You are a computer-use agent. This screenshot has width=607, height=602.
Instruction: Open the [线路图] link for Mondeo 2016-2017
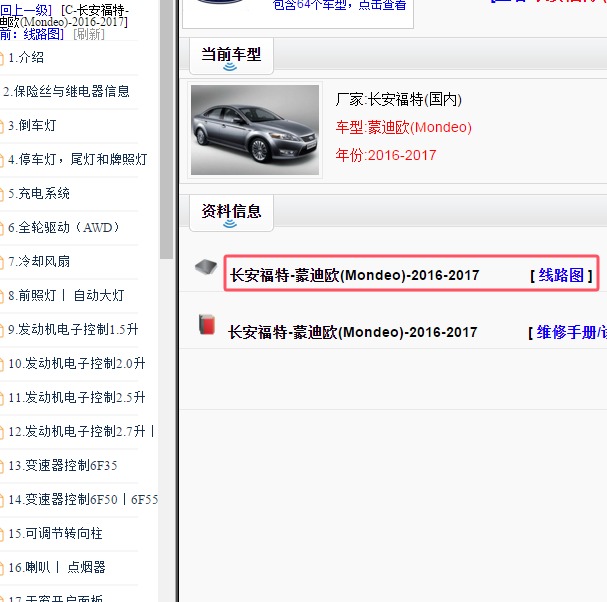(561, 275)
